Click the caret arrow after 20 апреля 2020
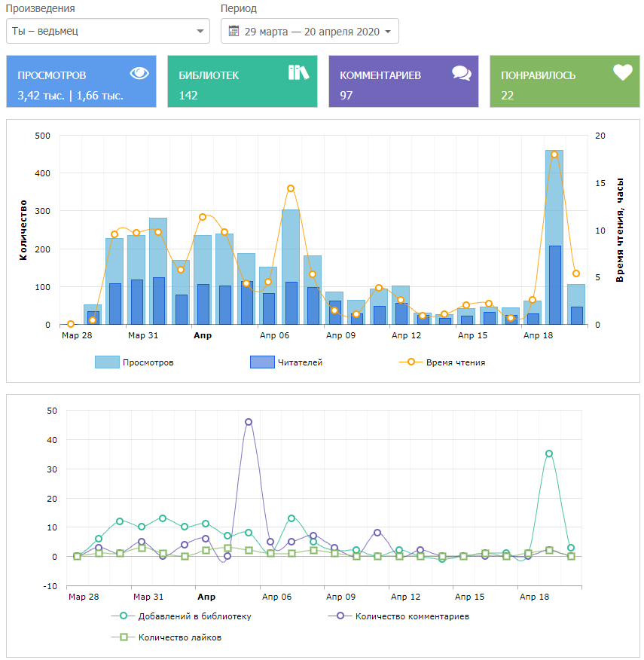644x660 pixels. point(388,32)
